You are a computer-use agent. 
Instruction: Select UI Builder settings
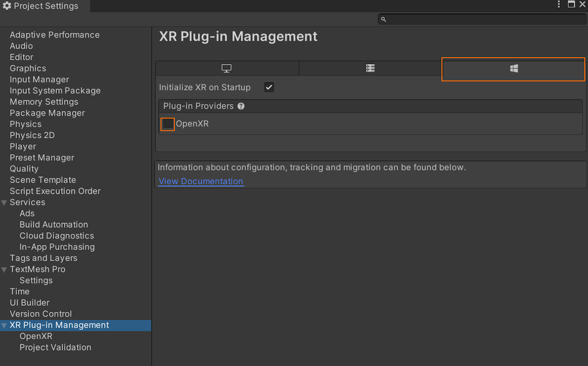[x=30, y=303]
